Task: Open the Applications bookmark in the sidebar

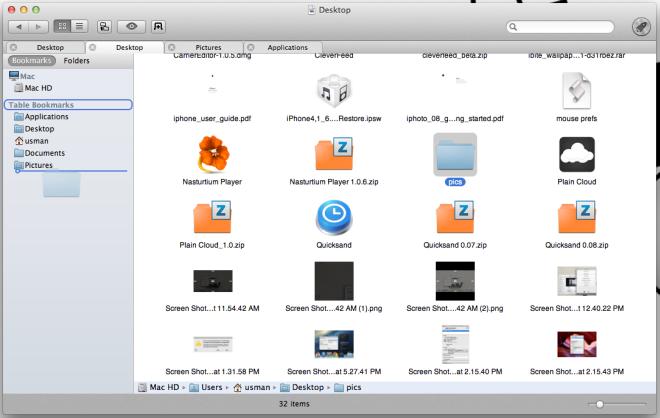Action: [x=41, y=117]
